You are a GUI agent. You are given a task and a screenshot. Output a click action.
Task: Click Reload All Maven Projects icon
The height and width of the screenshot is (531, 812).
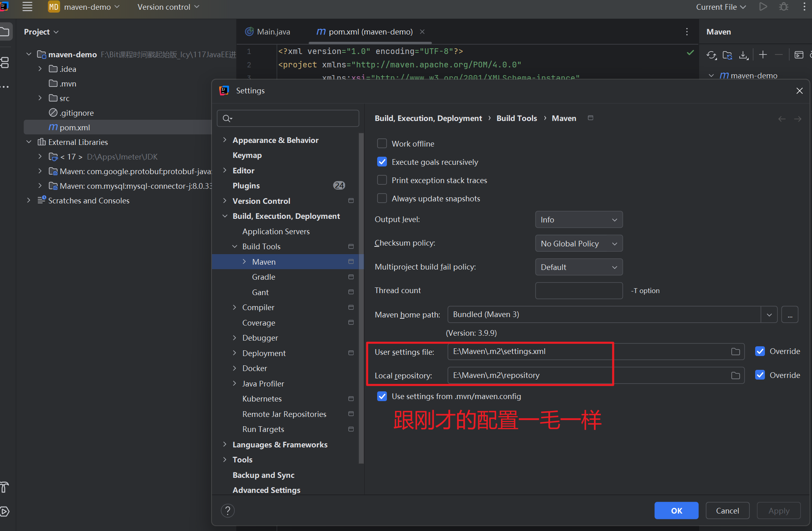click(711, 55)
